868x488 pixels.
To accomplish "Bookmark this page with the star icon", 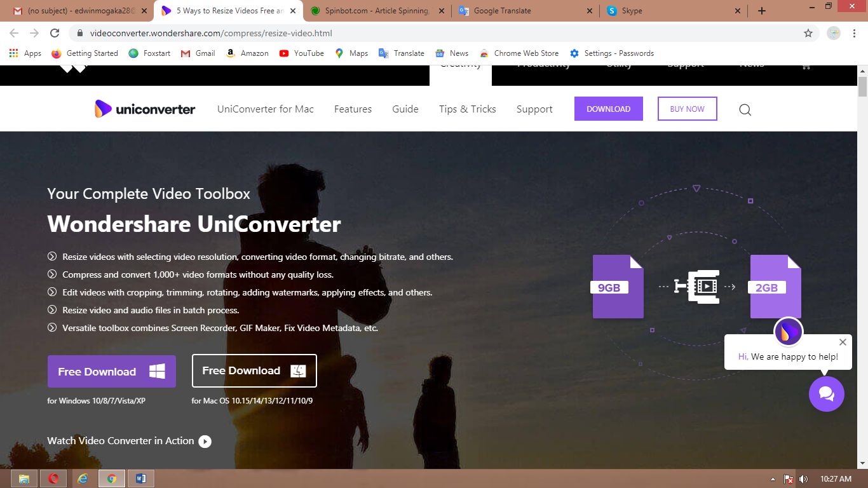I will [x=808, y=33].
